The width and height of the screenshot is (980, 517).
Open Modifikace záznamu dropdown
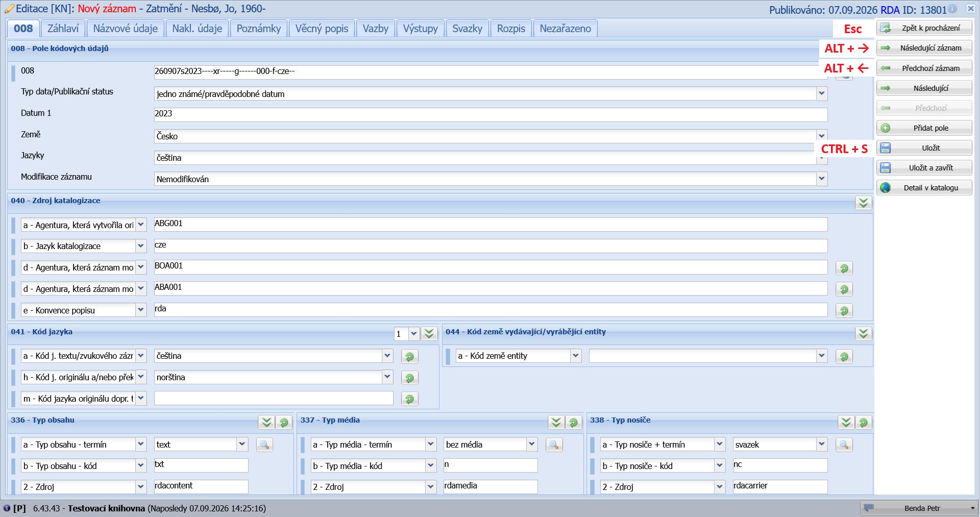click(822, 179)
